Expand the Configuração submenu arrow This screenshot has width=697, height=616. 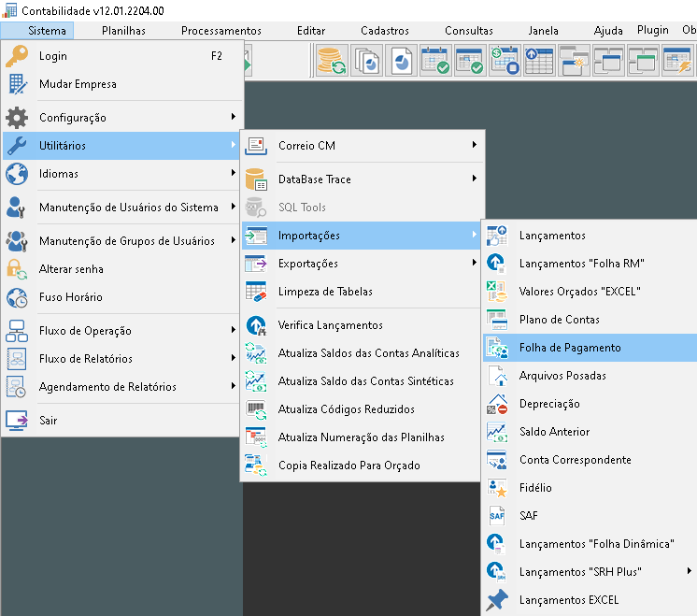[x=233, y=117]
